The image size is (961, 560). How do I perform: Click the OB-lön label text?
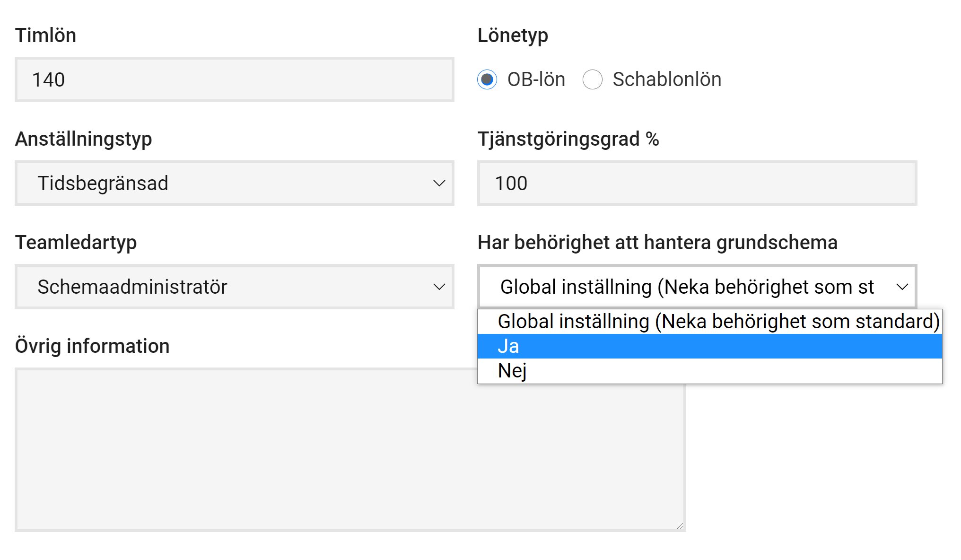coord(536,79)
